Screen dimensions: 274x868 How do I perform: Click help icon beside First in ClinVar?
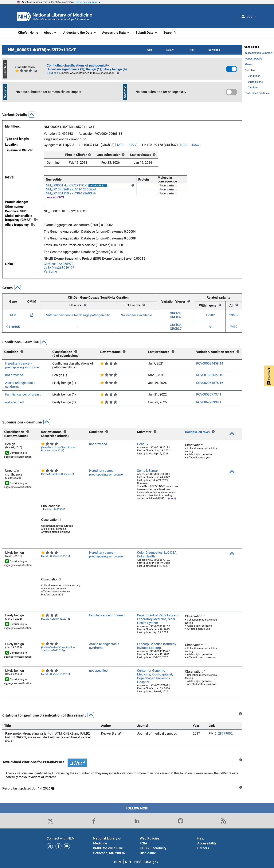89,155
